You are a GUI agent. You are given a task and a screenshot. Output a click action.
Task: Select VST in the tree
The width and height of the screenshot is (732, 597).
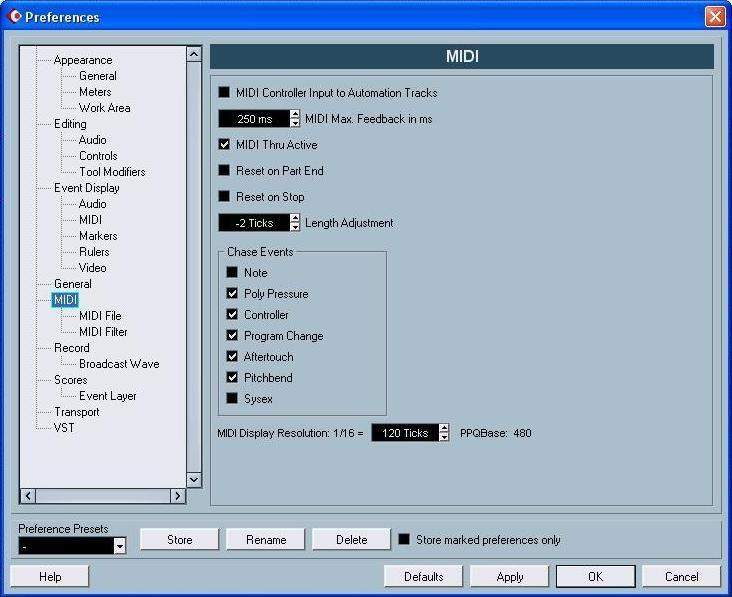(x=64, y=428)
